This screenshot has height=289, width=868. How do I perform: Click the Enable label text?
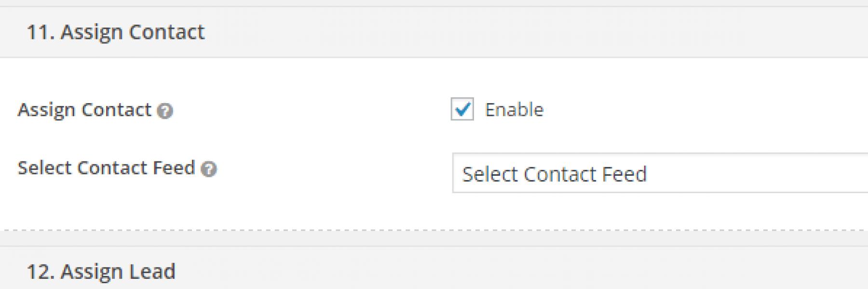point(515,109)
